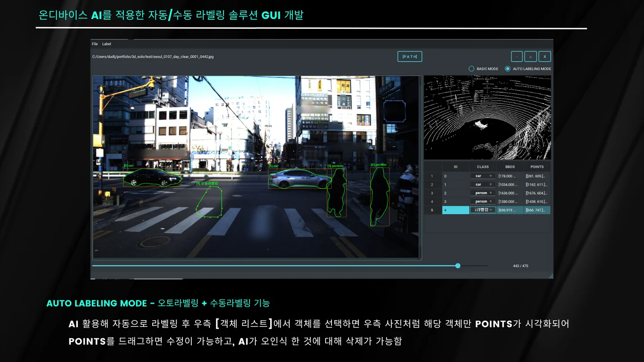The height and width of the screenshot is (362, 644).
Task: Minimize the labeling tool window
Action: (517, 57)
